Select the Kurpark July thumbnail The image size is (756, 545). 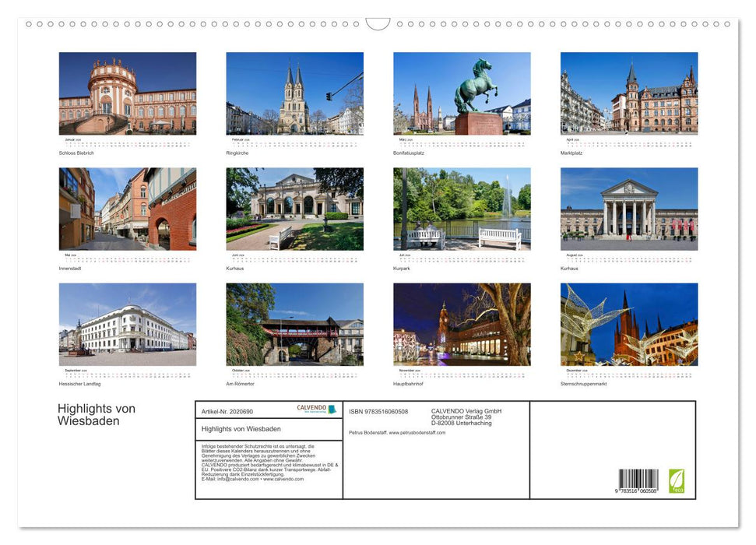point(461,209)
